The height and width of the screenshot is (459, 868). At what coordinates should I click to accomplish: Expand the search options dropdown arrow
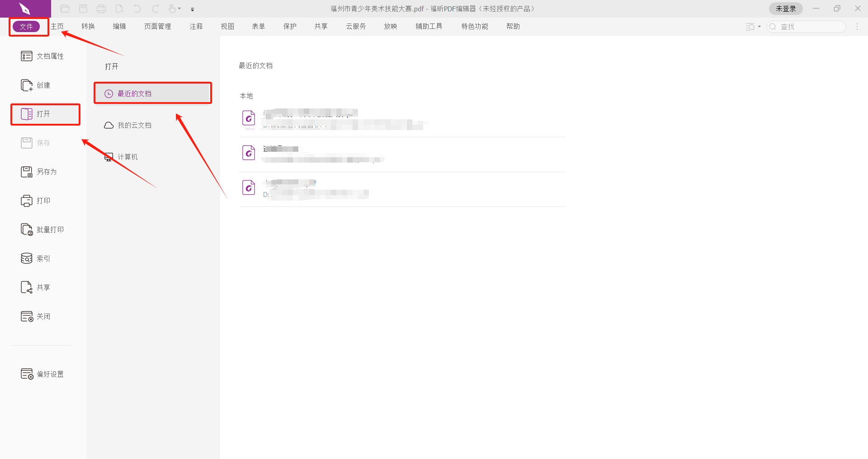pyautogui.click(x=759, y=27)
